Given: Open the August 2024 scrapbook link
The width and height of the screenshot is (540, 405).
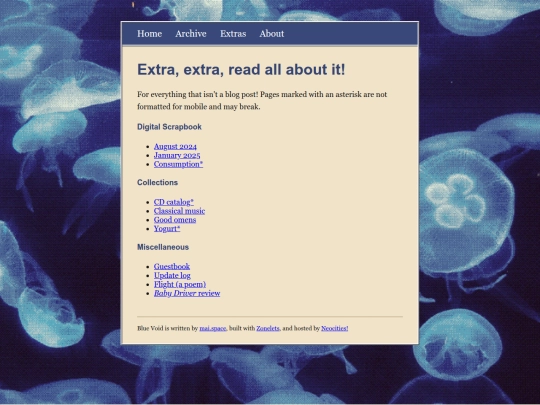Looking at the screenshot, I should pos(175,147).
